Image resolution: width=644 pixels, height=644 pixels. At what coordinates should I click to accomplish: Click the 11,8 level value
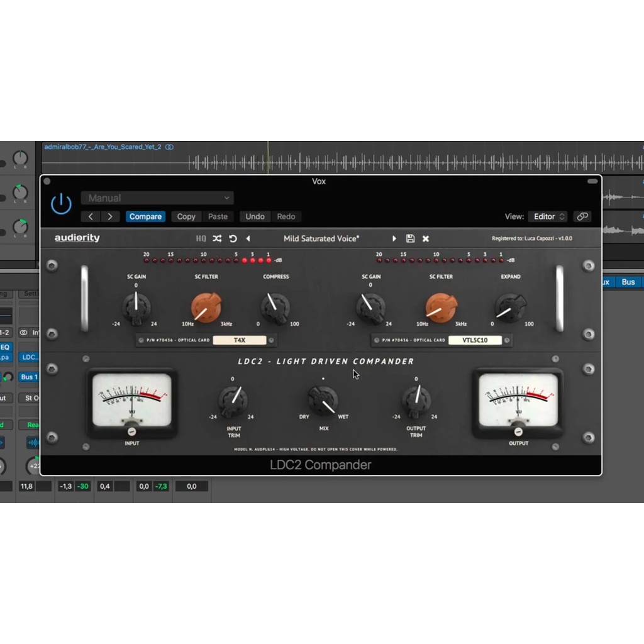click(26, 486)
